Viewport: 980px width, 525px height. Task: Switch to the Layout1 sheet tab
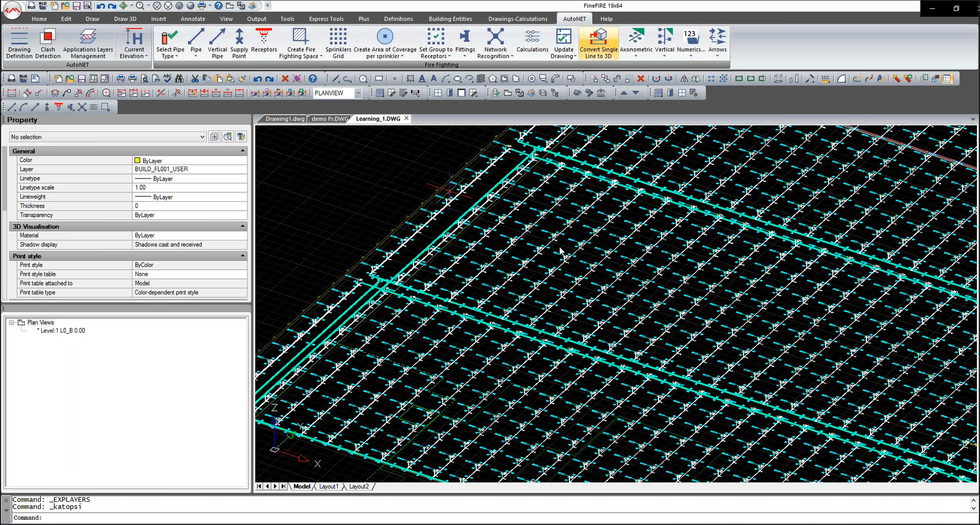click(x=329, y=487)
